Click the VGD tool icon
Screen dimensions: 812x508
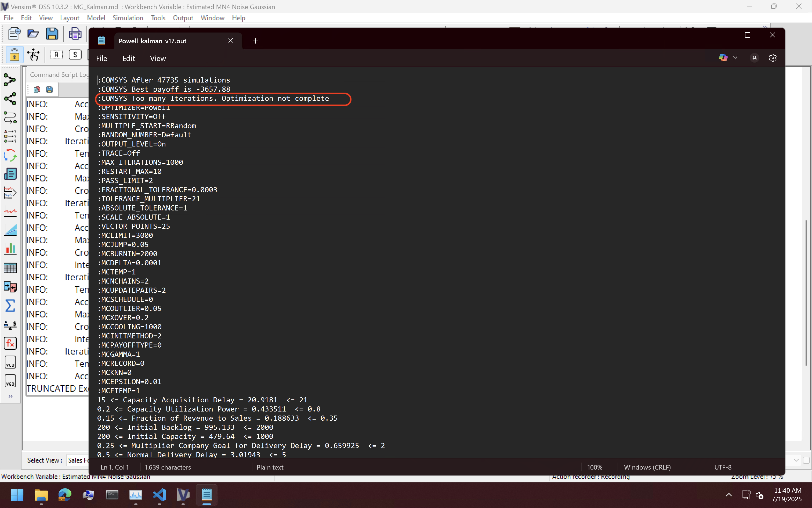[10, 381]
